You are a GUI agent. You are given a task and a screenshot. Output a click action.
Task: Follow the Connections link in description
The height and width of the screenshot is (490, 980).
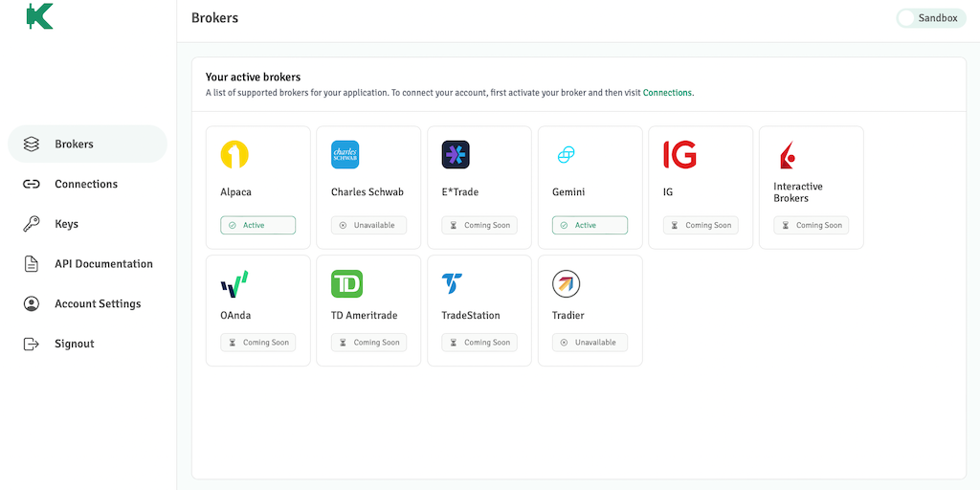pyautogui.click(x=667, y=93)
